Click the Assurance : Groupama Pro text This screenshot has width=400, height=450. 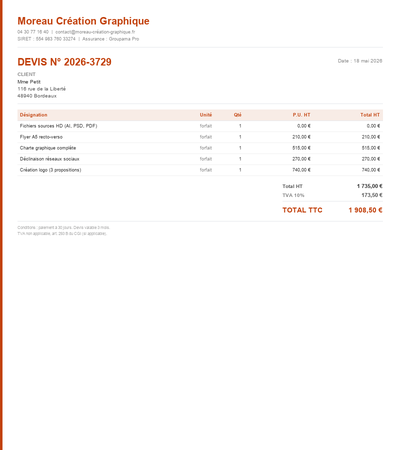click(x=111, y=39)
